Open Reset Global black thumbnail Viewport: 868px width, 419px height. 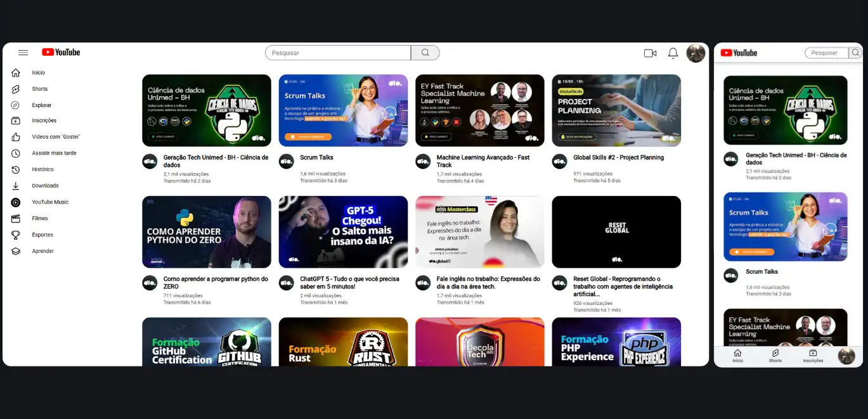616,232
